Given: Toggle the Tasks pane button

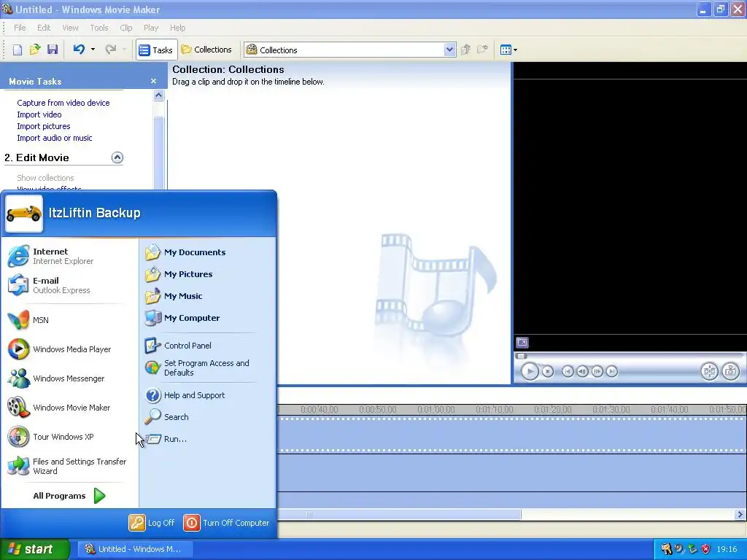Looking at the screenshot, I should 156,50.
